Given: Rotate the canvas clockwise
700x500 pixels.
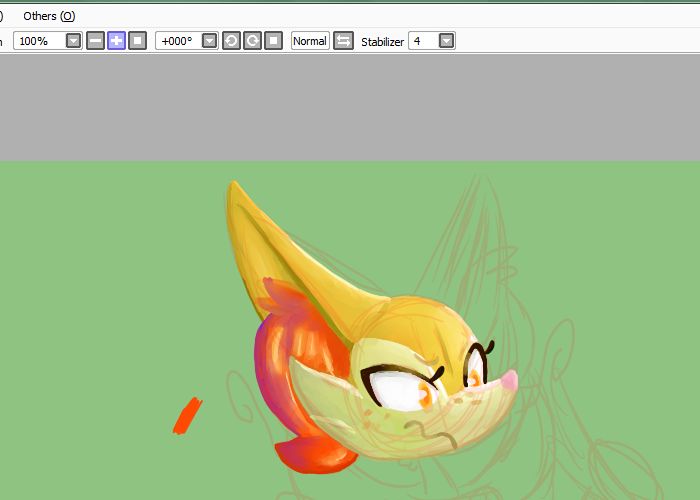Looking at the screenshot, I should [253, 41].
